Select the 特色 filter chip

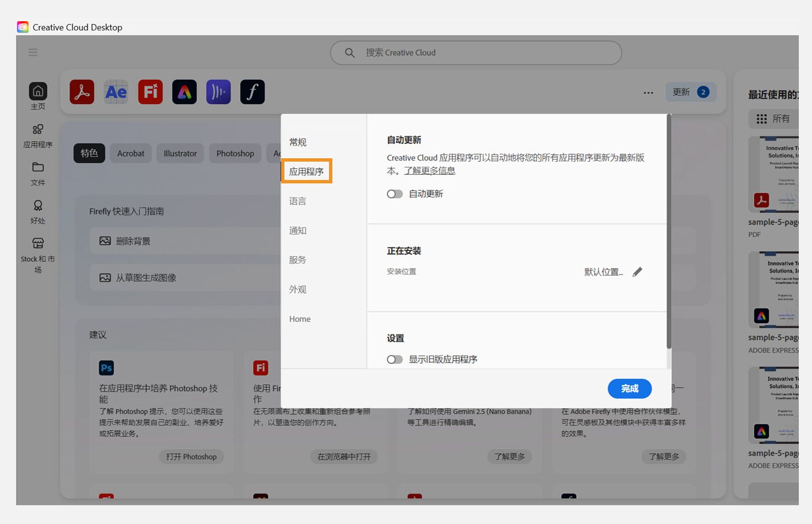pyautogui.click(x=89, y=153)
